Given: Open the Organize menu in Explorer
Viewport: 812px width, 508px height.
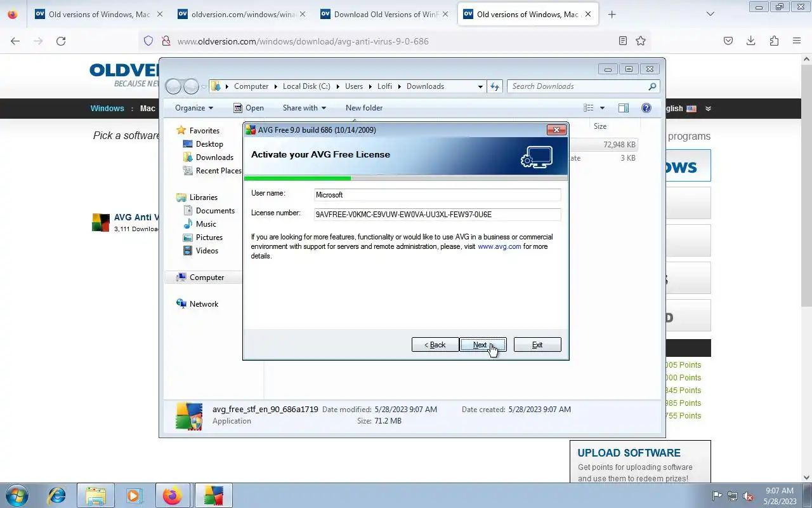Looking at the screenshot, I should 194,108.
